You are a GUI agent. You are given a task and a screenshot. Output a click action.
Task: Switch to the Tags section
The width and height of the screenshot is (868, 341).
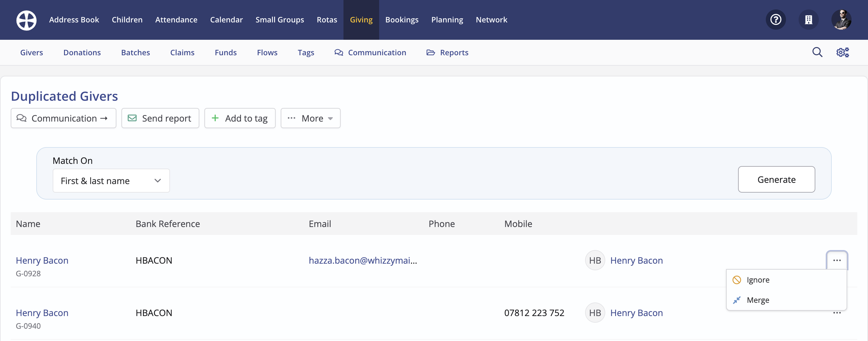[x=306, y=52]
